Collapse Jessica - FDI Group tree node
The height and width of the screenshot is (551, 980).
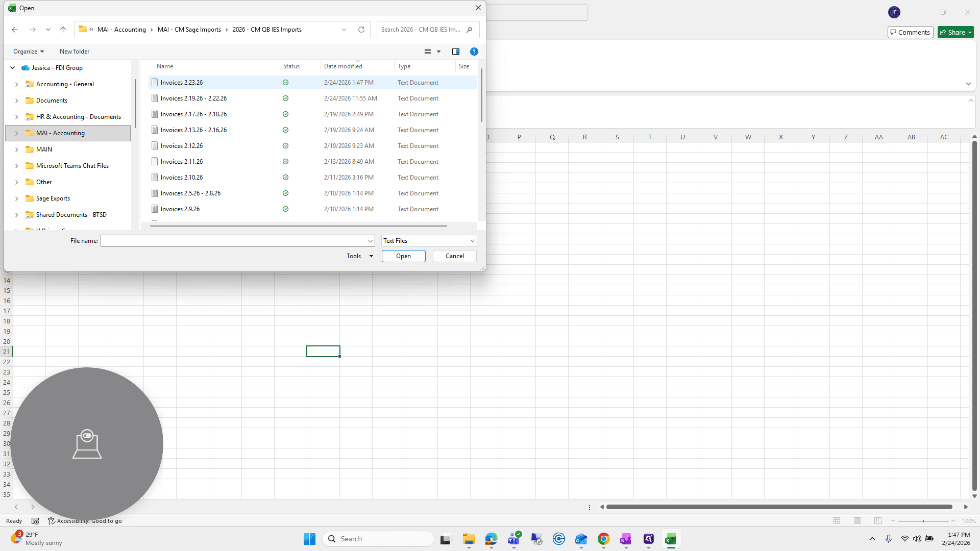(x=12, y=68)
